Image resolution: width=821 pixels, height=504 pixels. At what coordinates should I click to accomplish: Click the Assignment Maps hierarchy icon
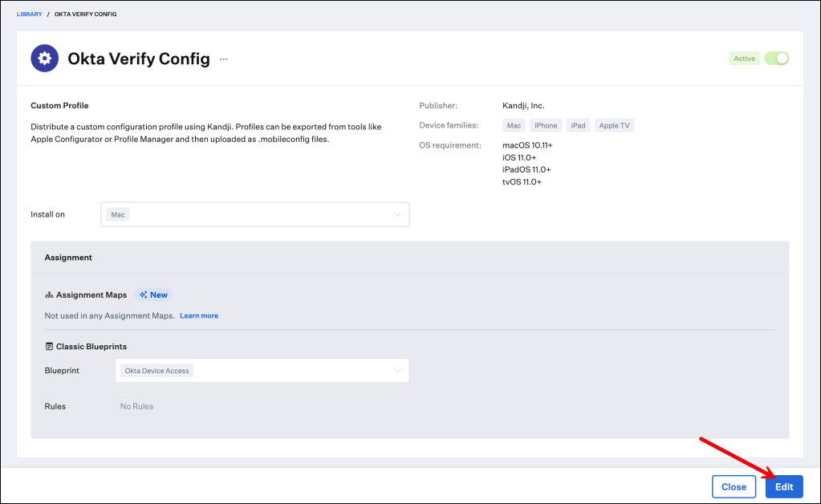point(49,295)
